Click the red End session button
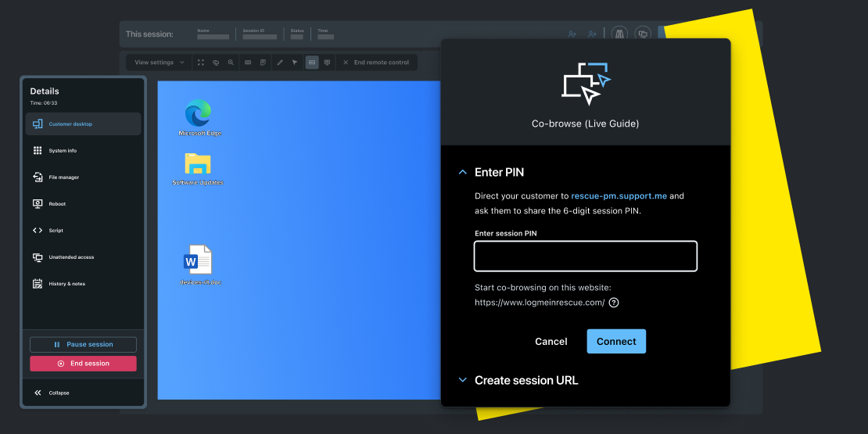Viewport: 868px width, 434px height. pyautogui.click(x=83, y=364)
